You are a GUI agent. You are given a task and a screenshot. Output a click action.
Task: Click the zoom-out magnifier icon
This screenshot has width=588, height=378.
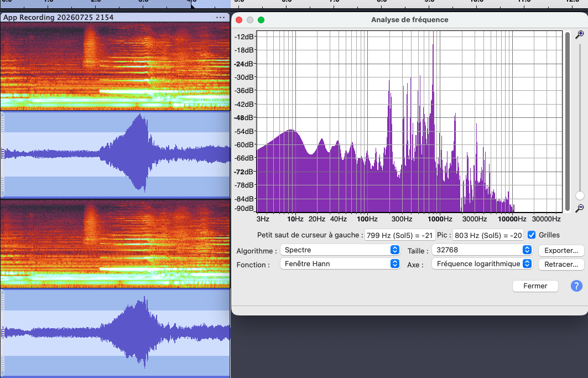point(580,208)
